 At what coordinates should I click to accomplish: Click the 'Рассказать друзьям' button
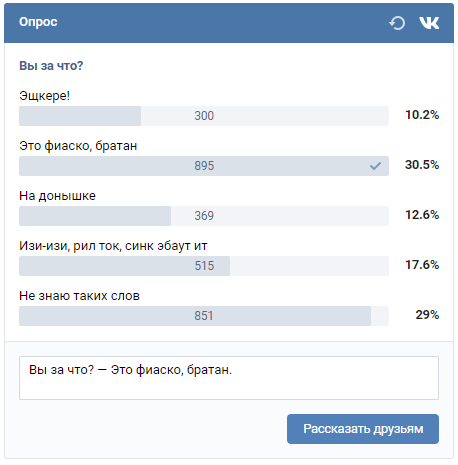tap(363, 429)
